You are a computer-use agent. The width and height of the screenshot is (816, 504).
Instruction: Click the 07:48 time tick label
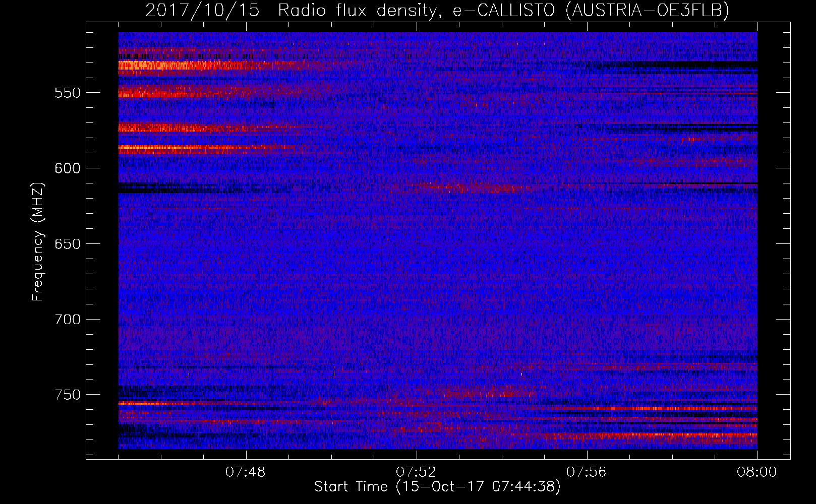[246, 472]
